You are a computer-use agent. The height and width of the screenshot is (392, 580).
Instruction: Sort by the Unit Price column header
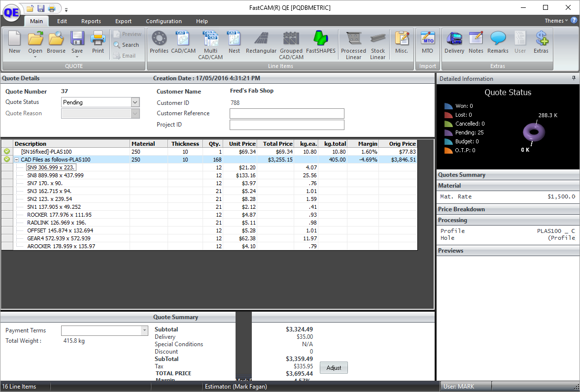(240, 144)
